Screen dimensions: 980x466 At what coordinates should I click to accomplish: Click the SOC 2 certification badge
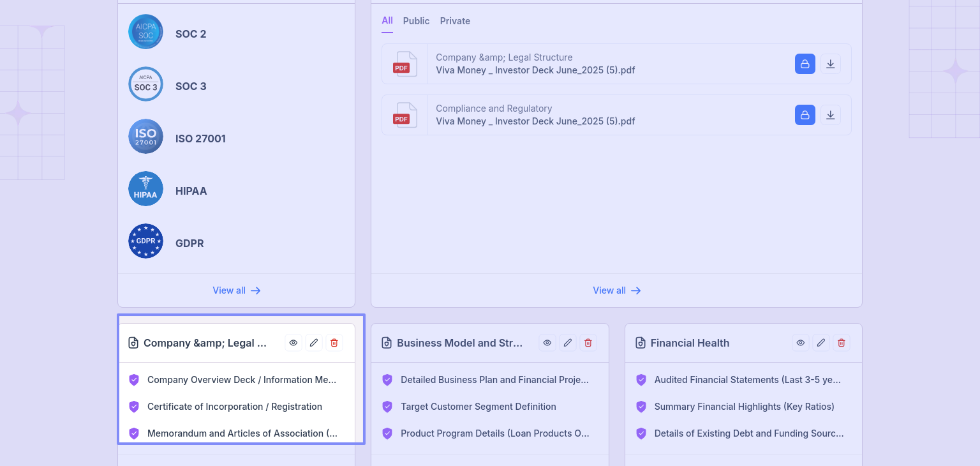click(145, 32)
